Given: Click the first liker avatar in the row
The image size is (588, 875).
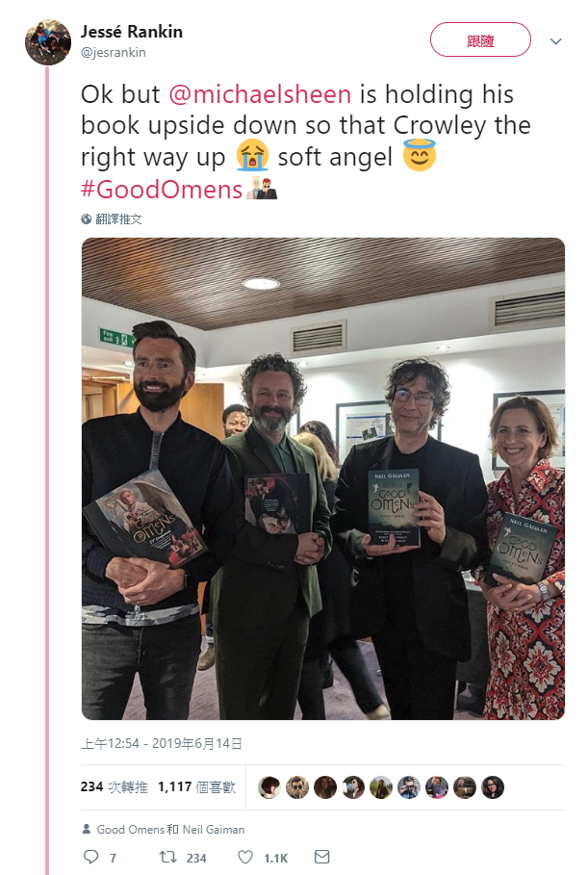Looking at the screenshot, I should click(269, 787).
